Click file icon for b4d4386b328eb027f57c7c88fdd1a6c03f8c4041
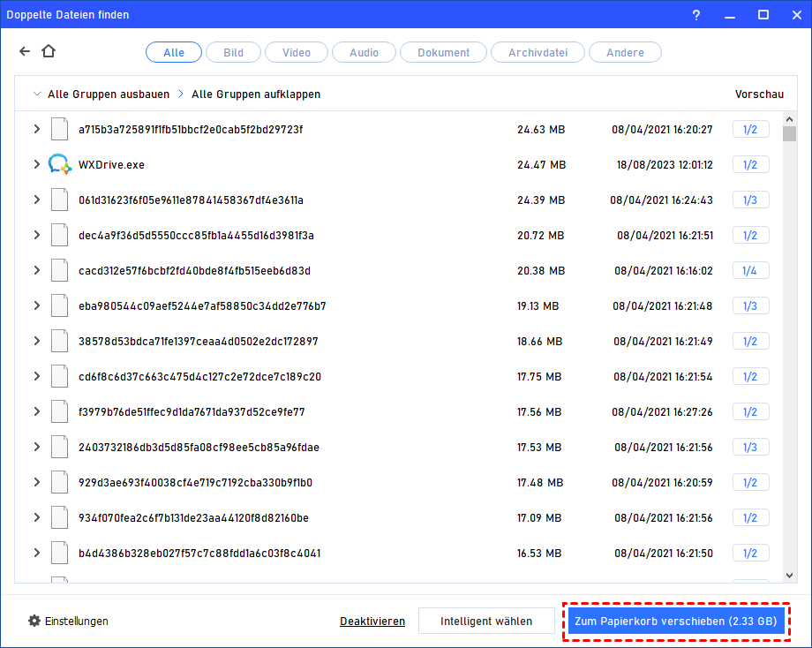Screen dimensions: 812x648 pyautogui.click(x=59, y=553)
